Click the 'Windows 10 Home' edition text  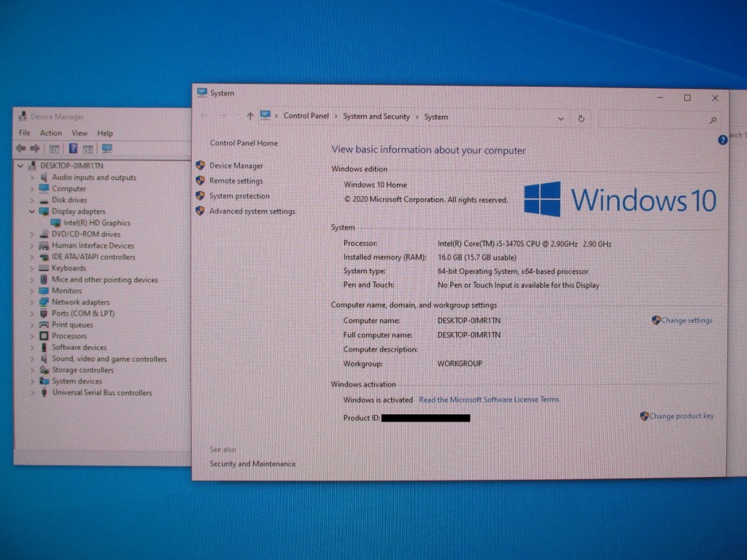coord(376,184)
